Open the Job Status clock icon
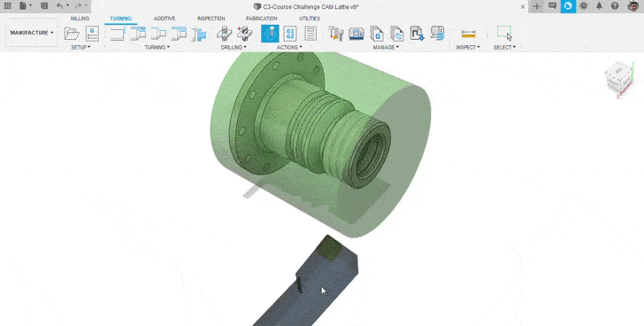The width and height of the screenshot is (644, 326). point(584,5)
